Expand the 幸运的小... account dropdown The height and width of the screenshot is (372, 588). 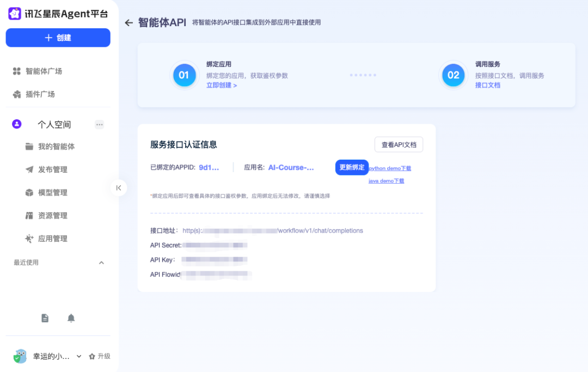click(79, 356)
